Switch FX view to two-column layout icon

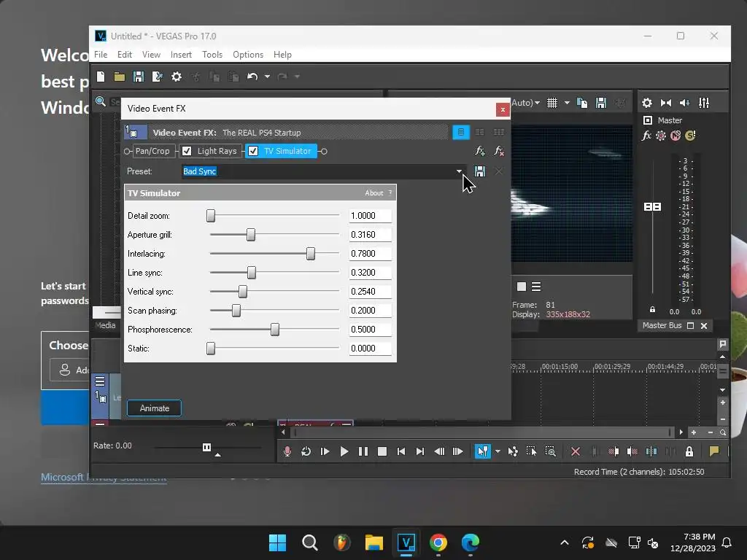pyautogui.click(x=480, y=132)
